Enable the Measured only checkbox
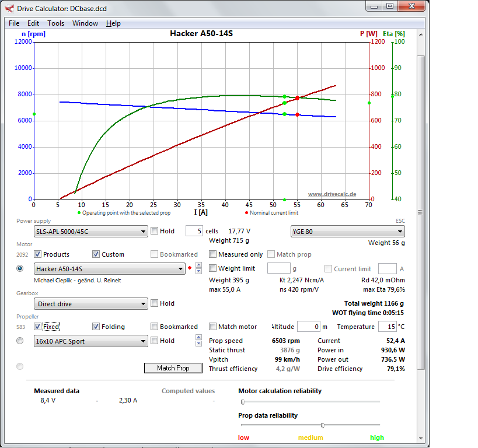The image size is (478, 448). click(x=214, y=254)
